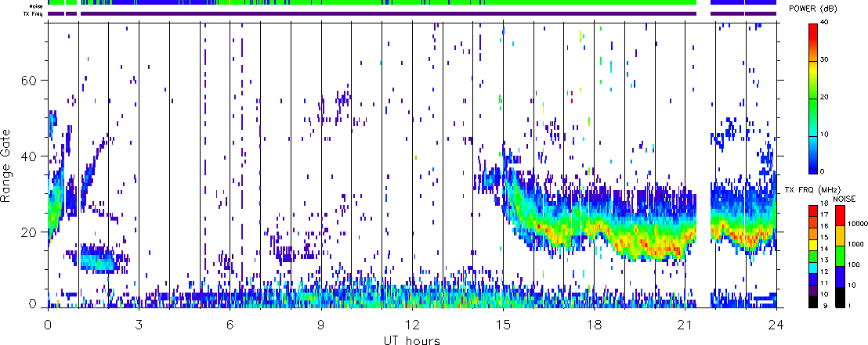868x345 pixels.
Task: Click the 3 tick on UT hours axis
Action: pyautogui.click(x=139, y=324)
